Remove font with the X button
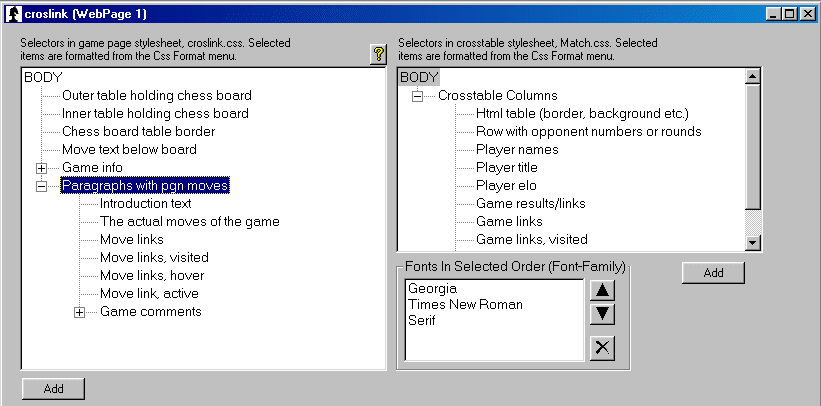 602,348
